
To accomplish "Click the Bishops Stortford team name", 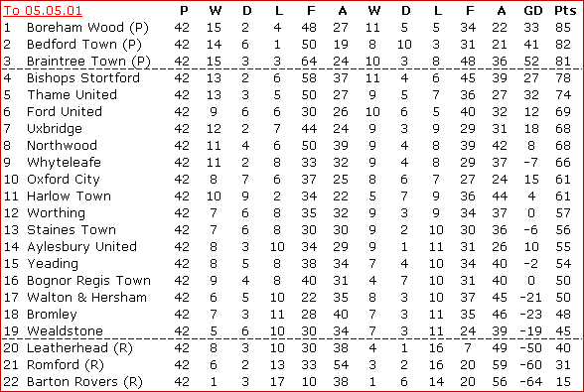I will (x=83, y=77).
